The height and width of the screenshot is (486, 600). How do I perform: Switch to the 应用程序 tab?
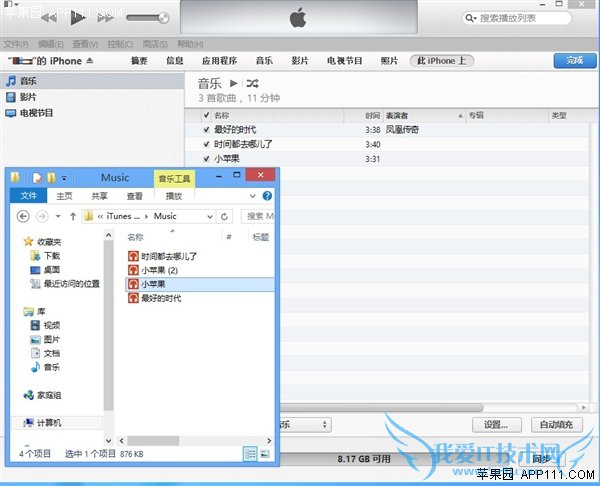click(x=222, y=61)
